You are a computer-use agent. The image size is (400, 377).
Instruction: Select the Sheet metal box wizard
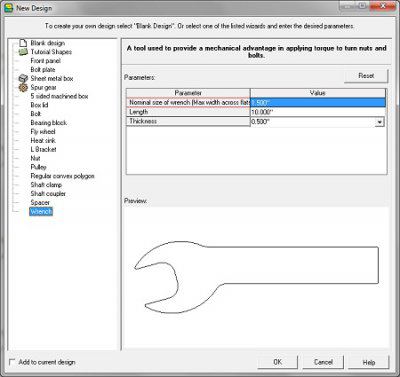click(52, 78)
